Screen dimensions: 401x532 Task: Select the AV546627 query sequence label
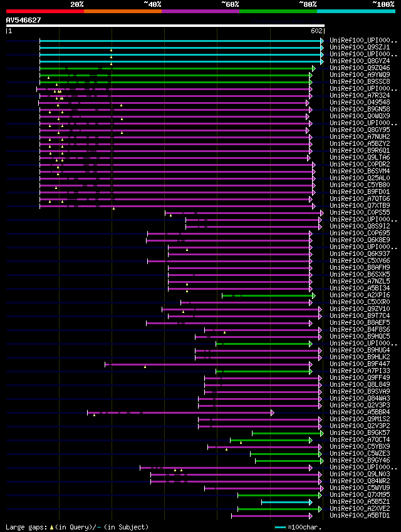click(23, 20)
